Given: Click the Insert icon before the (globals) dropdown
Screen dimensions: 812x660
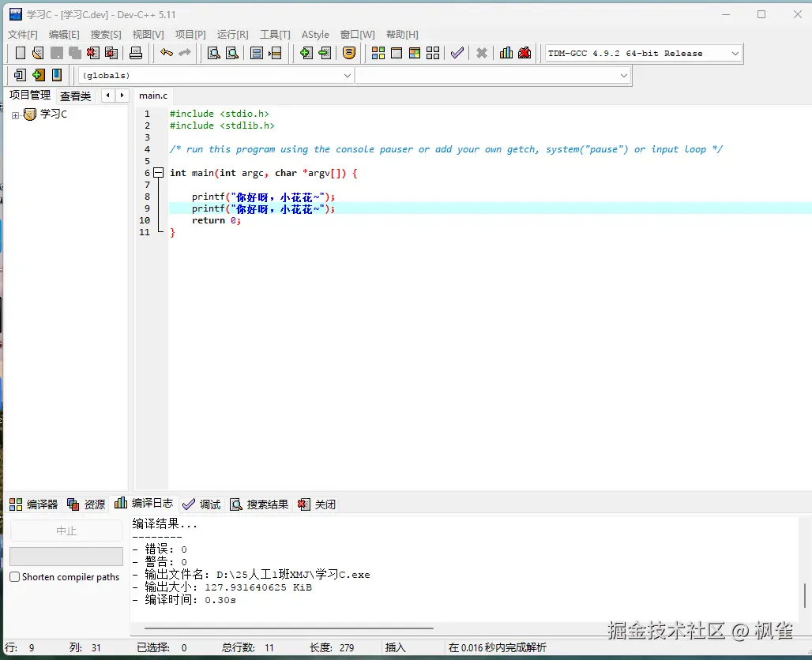Looking at the screenshot, I should click(x=20, y=75).
